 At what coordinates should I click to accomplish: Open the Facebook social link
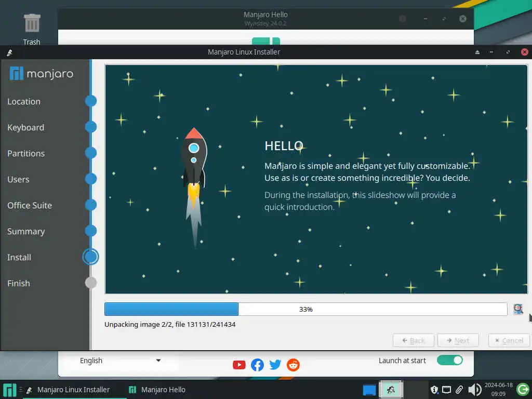257,365
